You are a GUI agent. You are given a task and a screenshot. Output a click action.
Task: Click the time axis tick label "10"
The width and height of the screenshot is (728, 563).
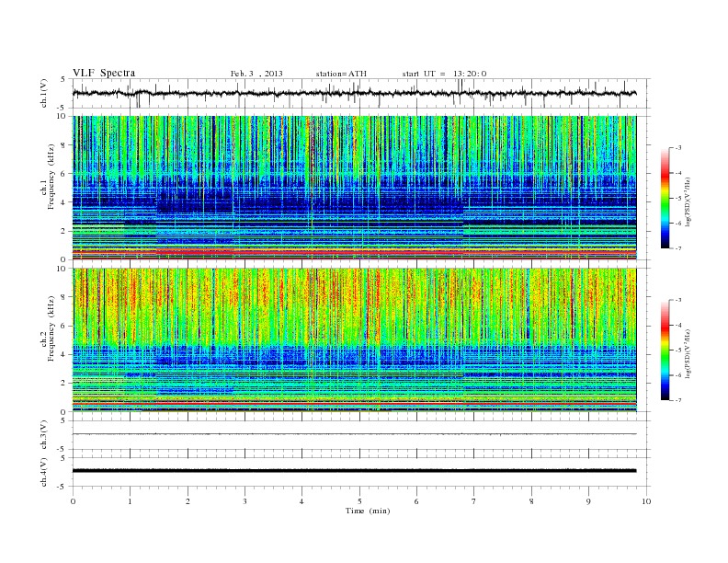pos(646,501)
